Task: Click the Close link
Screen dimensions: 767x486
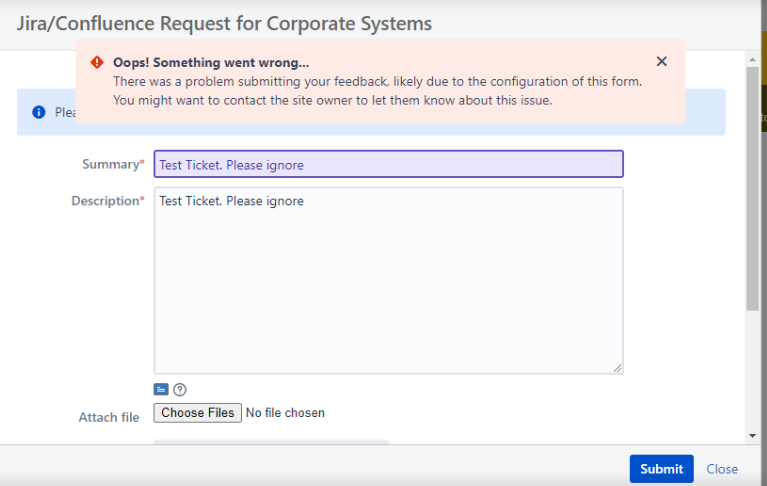Action: coord(722,469)
